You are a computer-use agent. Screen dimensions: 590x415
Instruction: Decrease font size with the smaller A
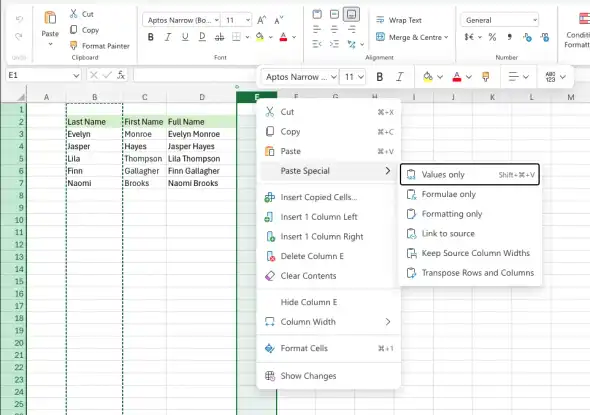tap(278, 20)
